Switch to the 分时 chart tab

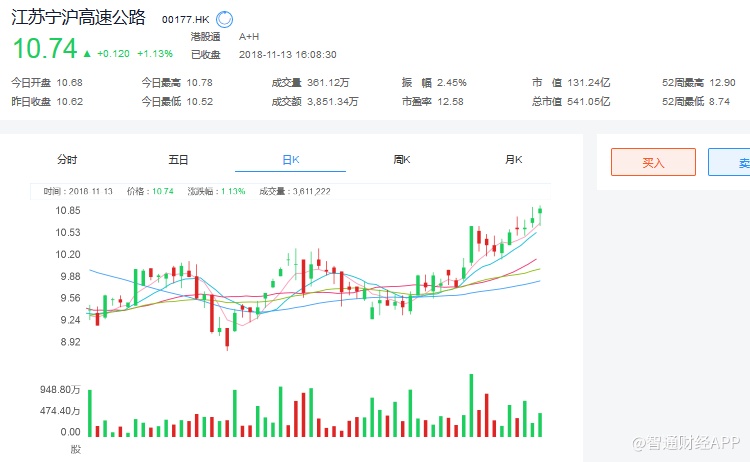click(67, 160)
